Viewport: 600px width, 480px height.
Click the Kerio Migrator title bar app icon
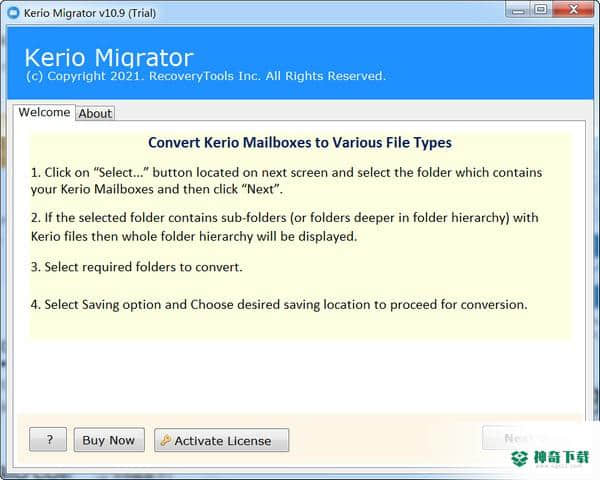(14, 13)
